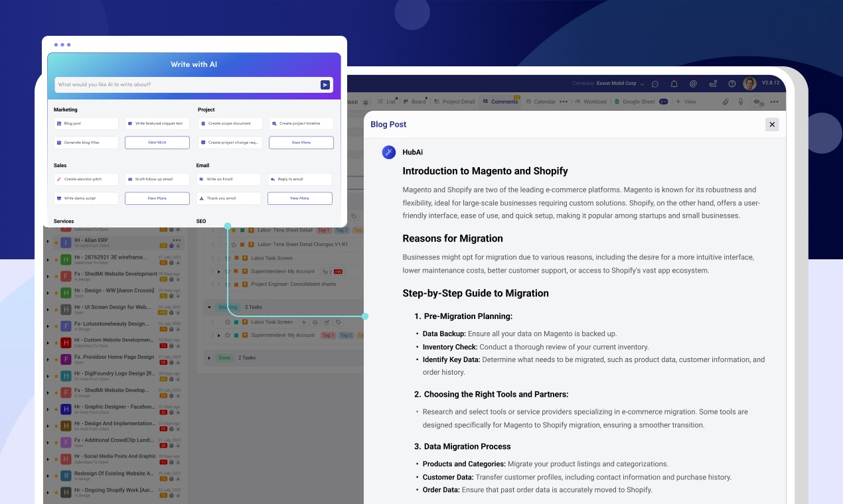Close the Blog Post panel
Screen dimensions: 843x504
pos(771,124)
